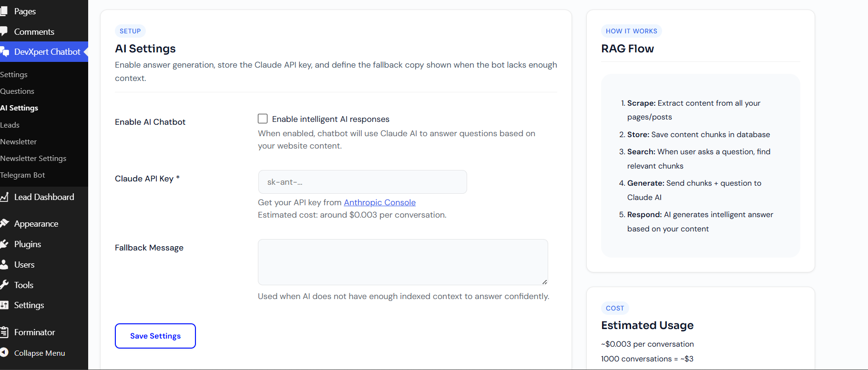Go to the Leads submenu page

coord(10,125)
